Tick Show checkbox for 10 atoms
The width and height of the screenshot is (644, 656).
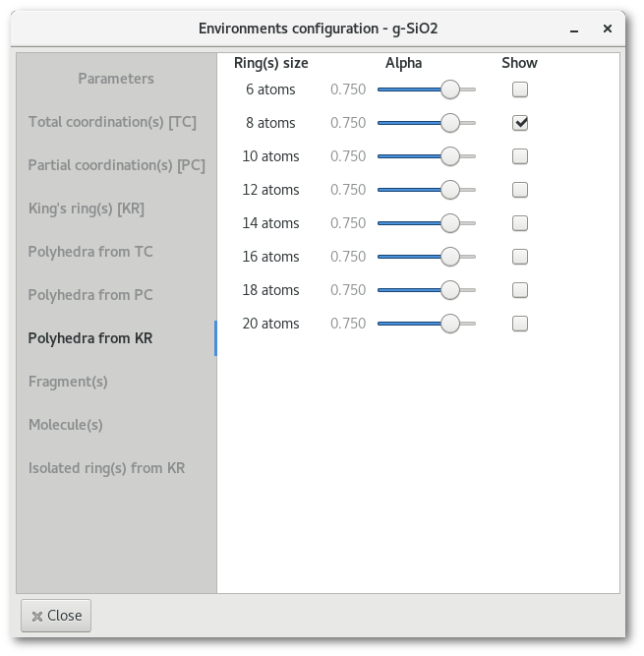pos(520,156)
